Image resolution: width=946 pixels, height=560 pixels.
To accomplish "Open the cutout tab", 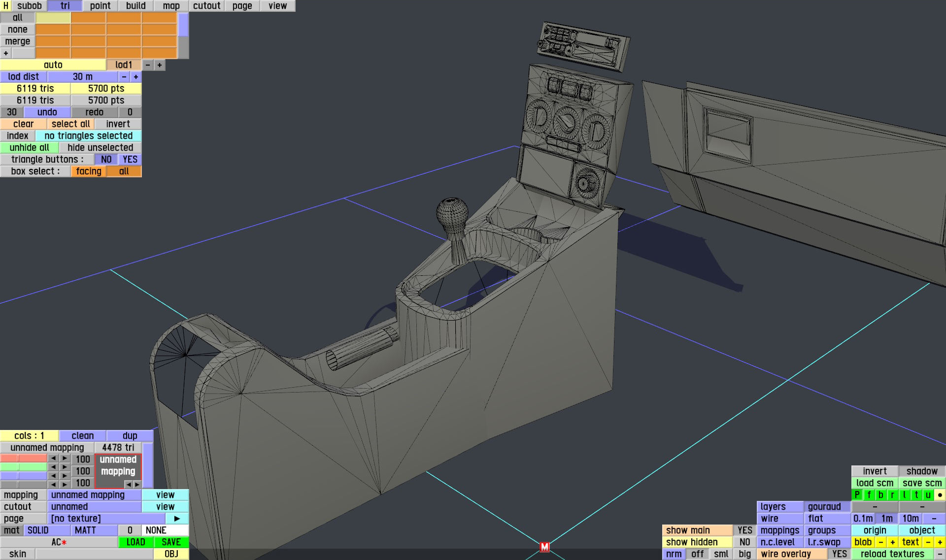I will point(206,5).
